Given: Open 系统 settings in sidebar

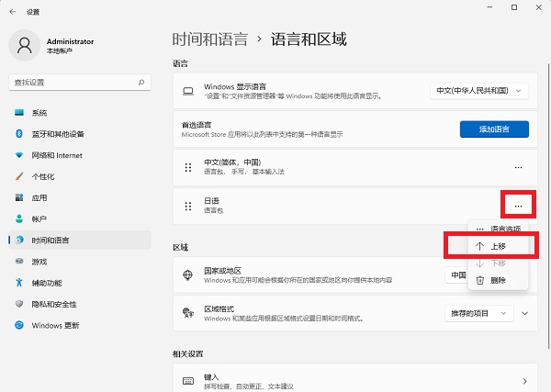Looking at the screenshot, I should coord(39,113).
